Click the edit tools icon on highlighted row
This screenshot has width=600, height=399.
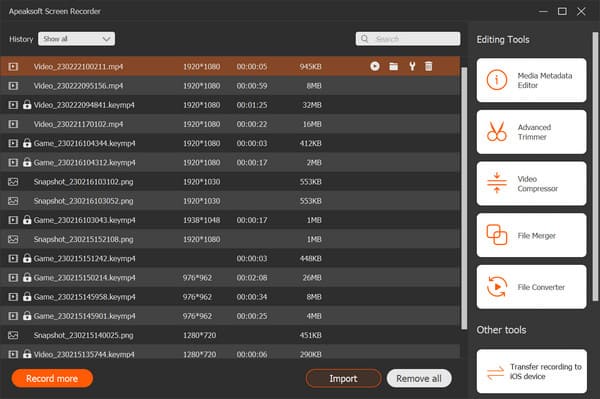tap(412, 66)
